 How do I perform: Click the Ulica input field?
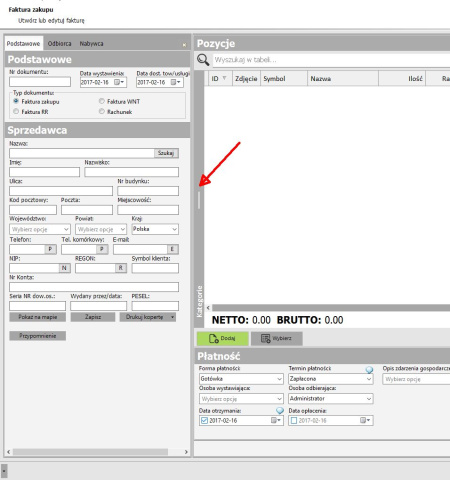click(x=61, y=191)
